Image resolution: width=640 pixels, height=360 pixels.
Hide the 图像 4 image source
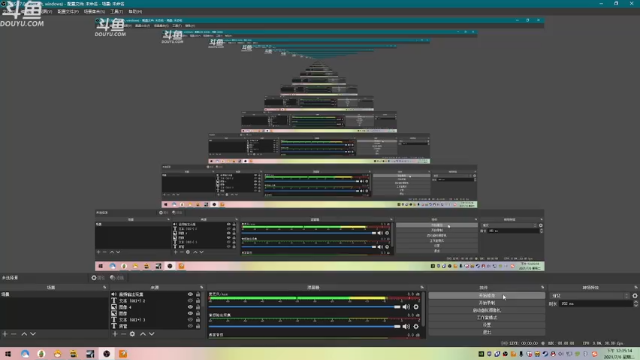point(190,307)
